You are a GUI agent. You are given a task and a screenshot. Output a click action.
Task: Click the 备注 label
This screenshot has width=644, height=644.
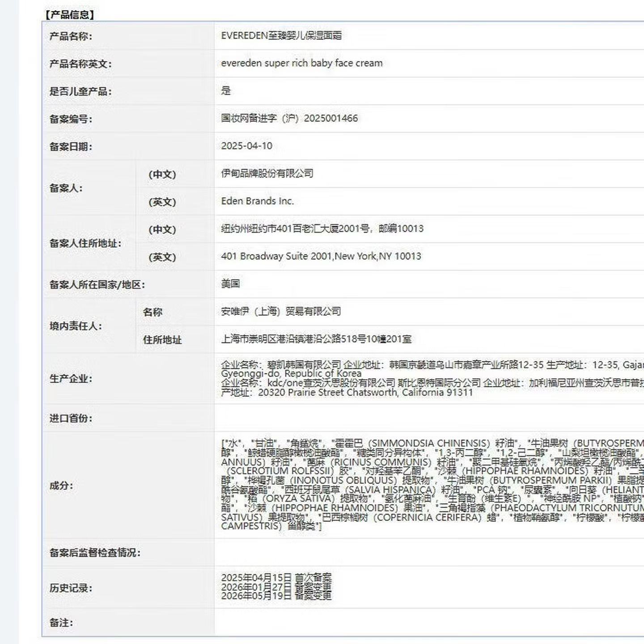tap(61, 623)
